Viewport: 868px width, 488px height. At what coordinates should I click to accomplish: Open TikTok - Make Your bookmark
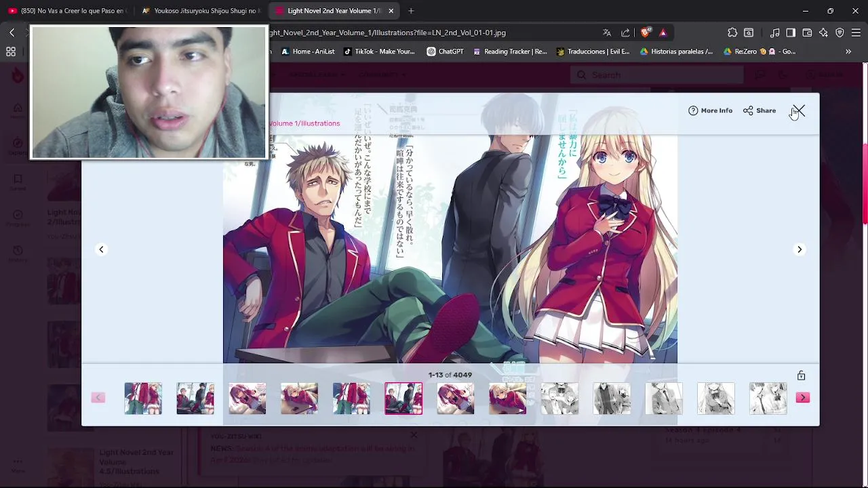(x=379, y=52)
